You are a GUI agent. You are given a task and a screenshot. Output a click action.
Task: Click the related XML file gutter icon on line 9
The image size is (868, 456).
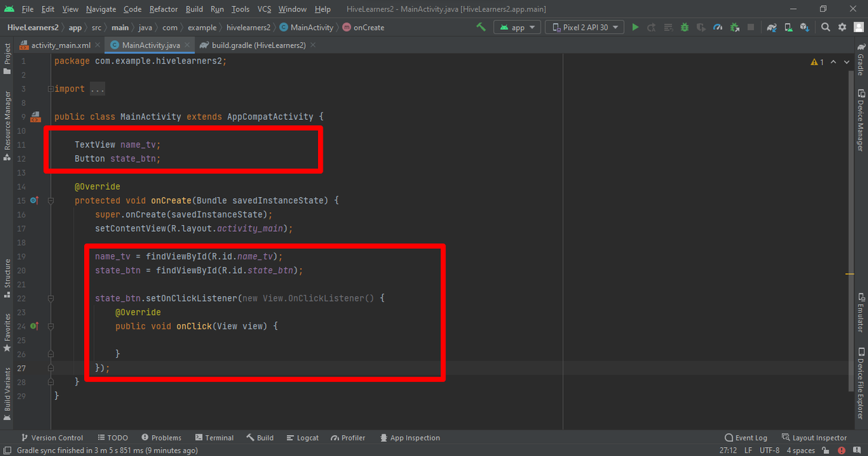35,117
